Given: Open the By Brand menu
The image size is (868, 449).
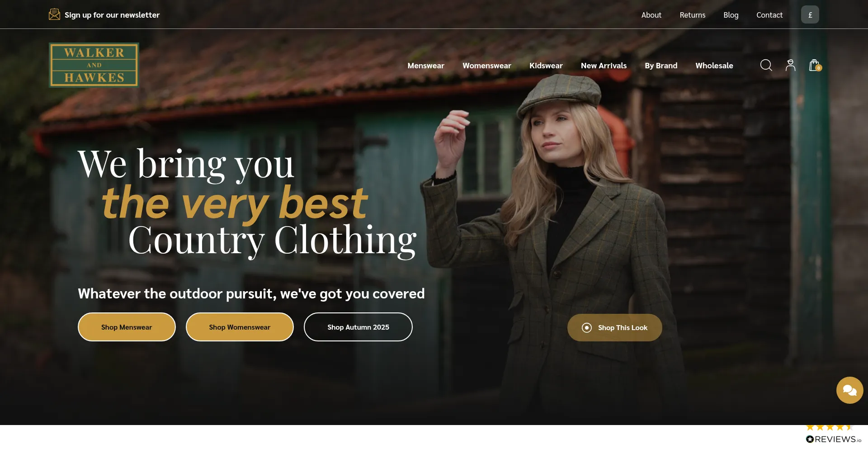Looking at the screenshot, I should pos(661,66).
